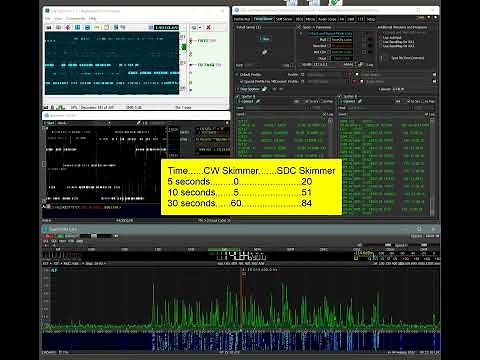Toggle the Dupe checkbox in spot parameters
Viewport: 480px width, 360px height.
pos(329,58)
